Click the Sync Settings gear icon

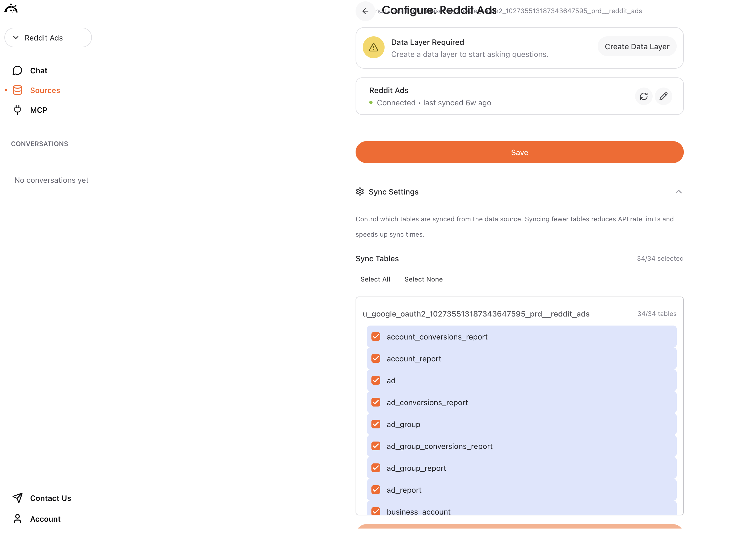[360, 192]
